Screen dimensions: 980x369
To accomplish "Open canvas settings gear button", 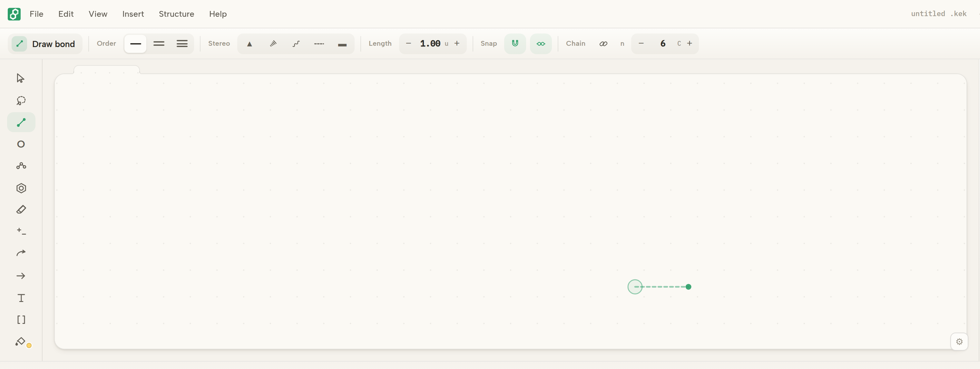I will click(959, 342).
